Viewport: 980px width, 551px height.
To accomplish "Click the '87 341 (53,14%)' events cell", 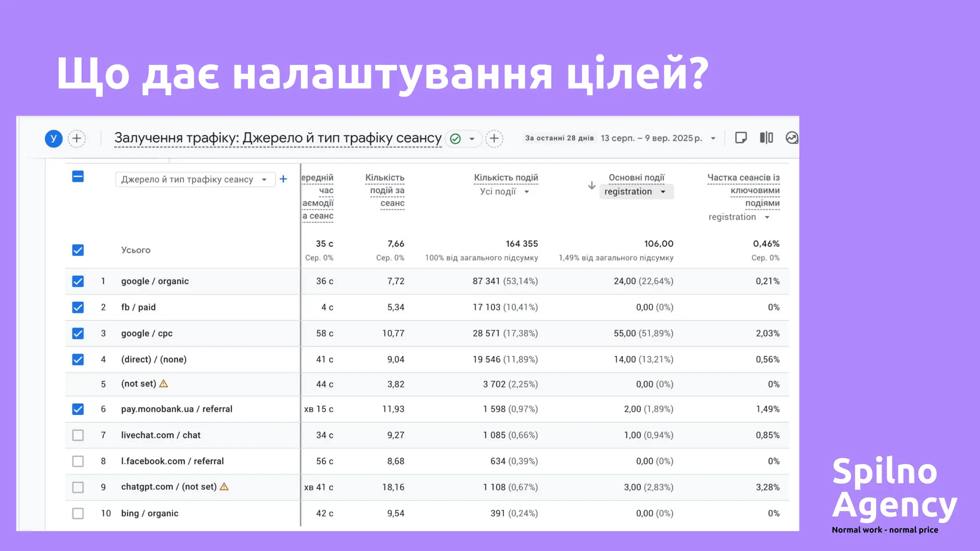I will pos(505,281).
